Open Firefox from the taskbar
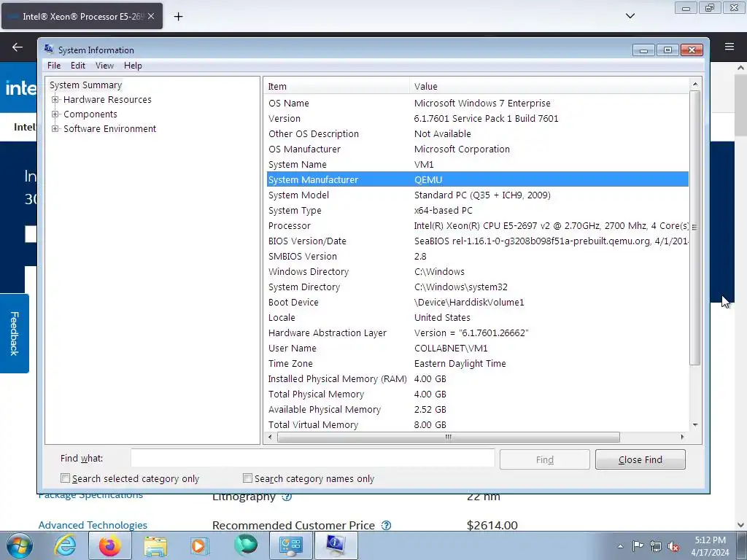This screenshot has width=747, height=560. [109, 545]
